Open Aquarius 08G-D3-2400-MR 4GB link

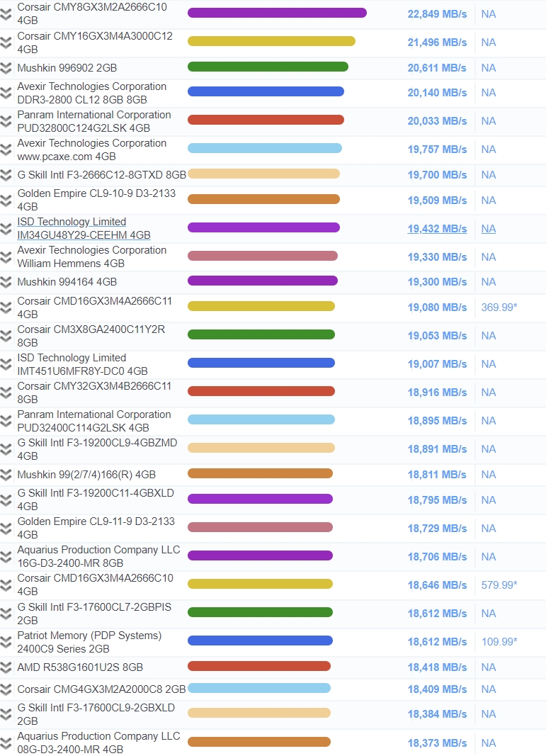[98, 743]
